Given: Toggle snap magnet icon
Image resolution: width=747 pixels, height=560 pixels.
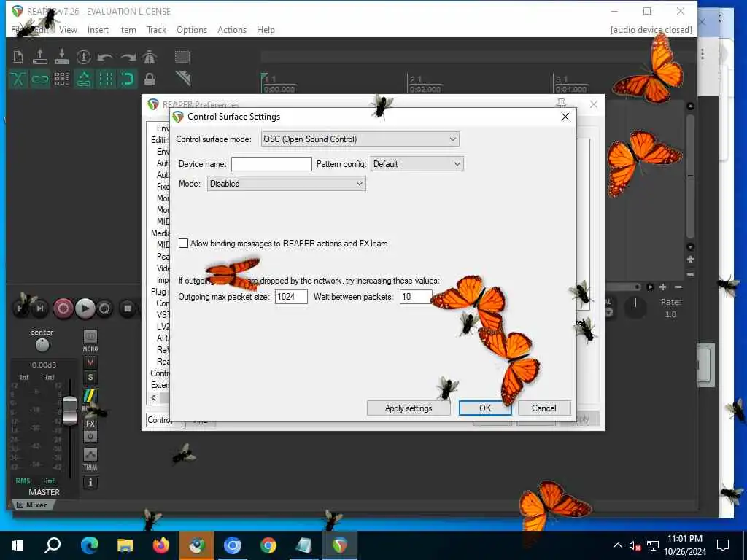Looking at the screenshot, I should [128, 79].
